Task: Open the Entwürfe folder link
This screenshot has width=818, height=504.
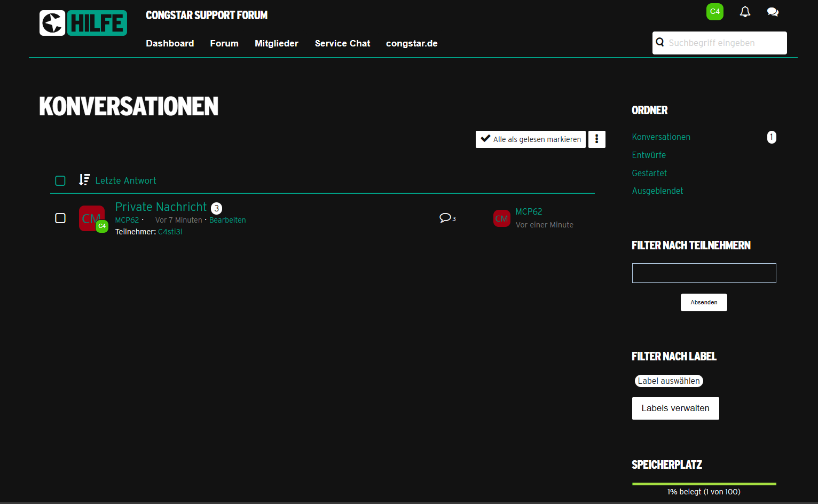Action: coord(649,155)
